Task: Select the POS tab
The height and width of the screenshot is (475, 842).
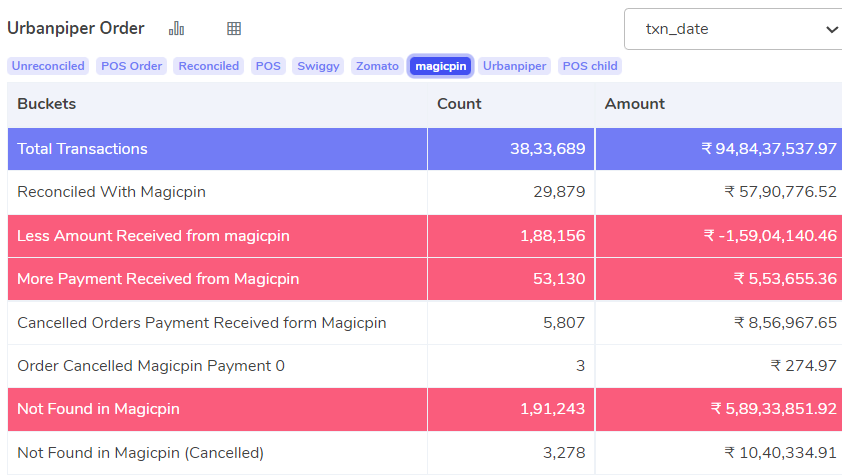Action: pyautogui.click(x=268, y=66)
